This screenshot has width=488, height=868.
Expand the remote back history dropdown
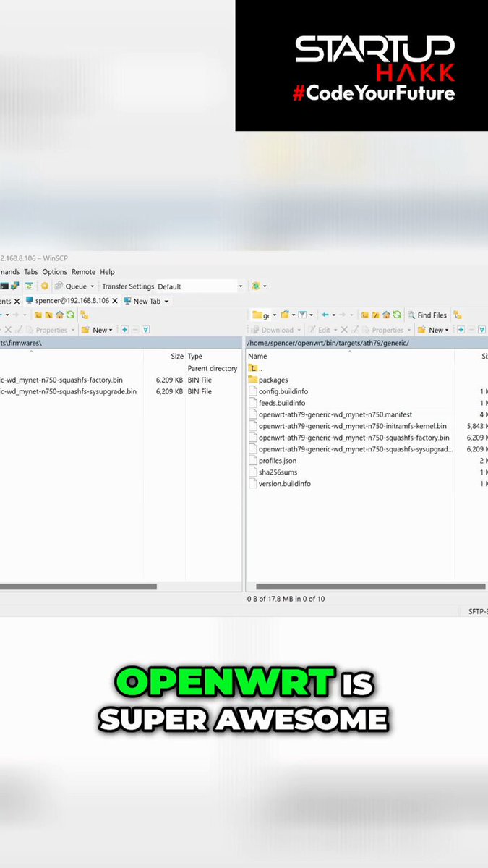(x=333, y=315)
